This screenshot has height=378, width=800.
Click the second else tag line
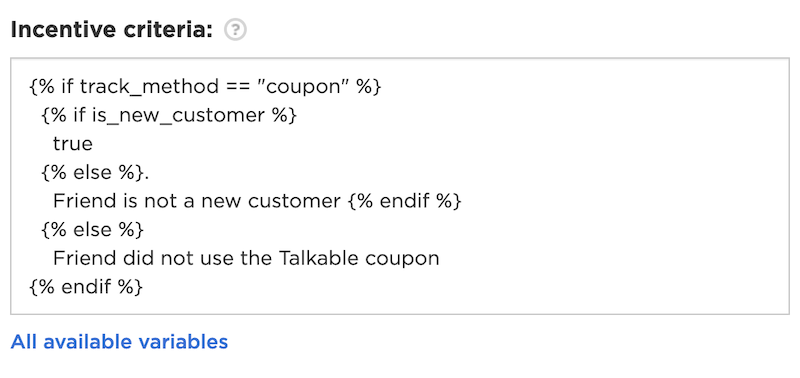click(92, 230)
